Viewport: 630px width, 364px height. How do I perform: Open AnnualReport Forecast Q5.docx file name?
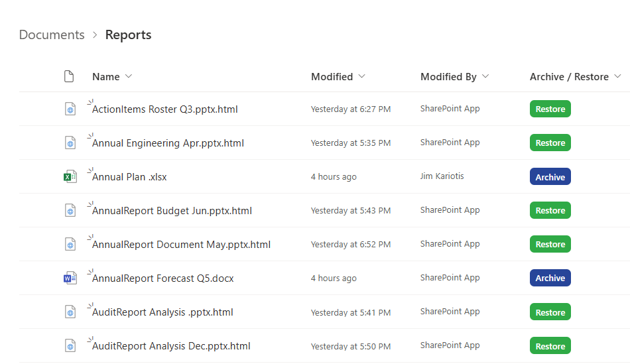pos(162,278)
